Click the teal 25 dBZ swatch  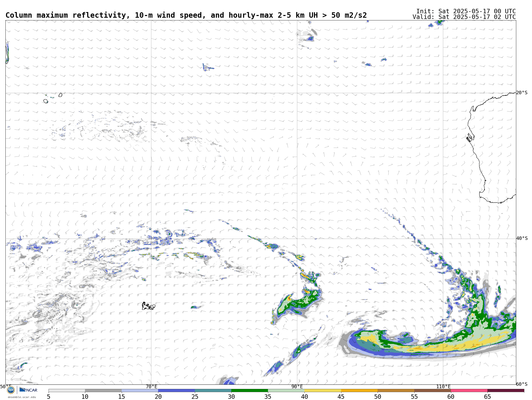pyautogui.click(x=213, y=390)
